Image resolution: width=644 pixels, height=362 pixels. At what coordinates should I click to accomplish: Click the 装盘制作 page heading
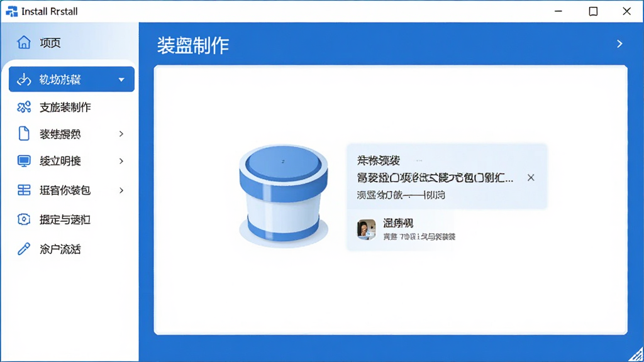pos(193,45)
